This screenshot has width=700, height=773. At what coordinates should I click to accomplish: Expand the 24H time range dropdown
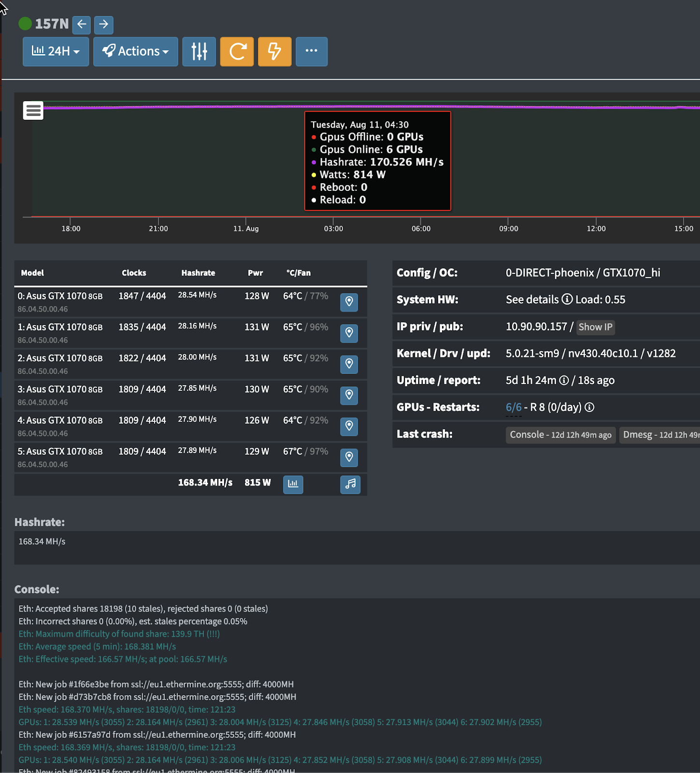coord(56,51)
